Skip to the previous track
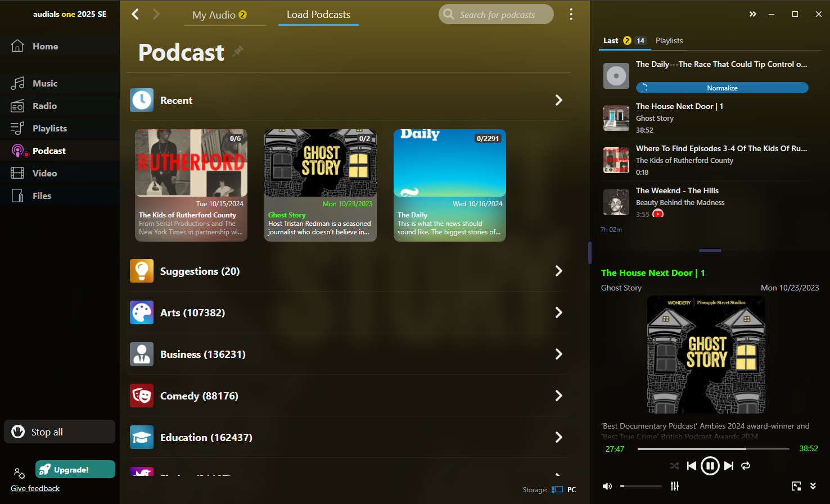 692,466
